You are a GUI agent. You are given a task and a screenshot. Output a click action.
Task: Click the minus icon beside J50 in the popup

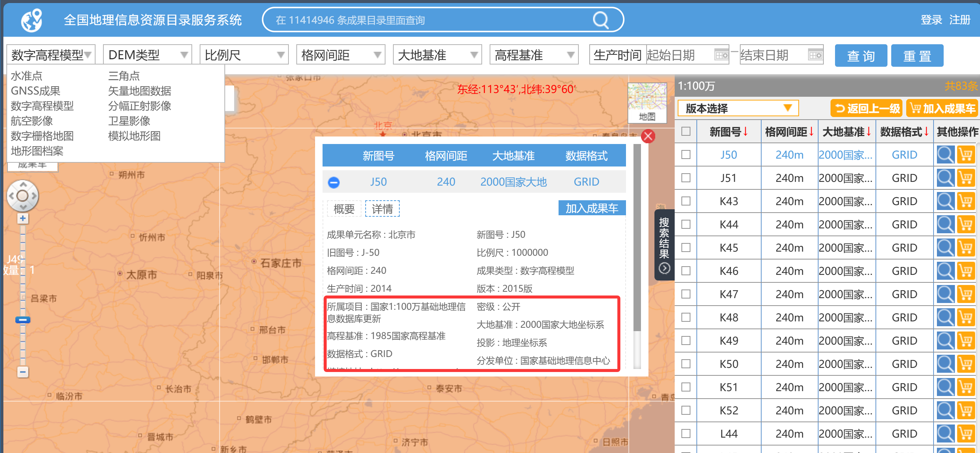point(334,182)
